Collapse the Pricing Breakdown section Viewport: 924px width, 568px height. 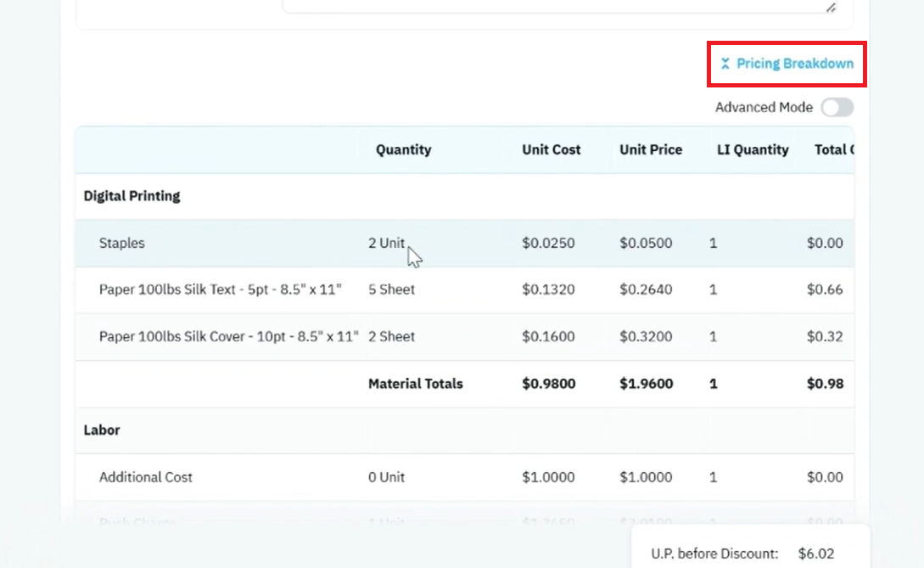[x=787, y=64]
